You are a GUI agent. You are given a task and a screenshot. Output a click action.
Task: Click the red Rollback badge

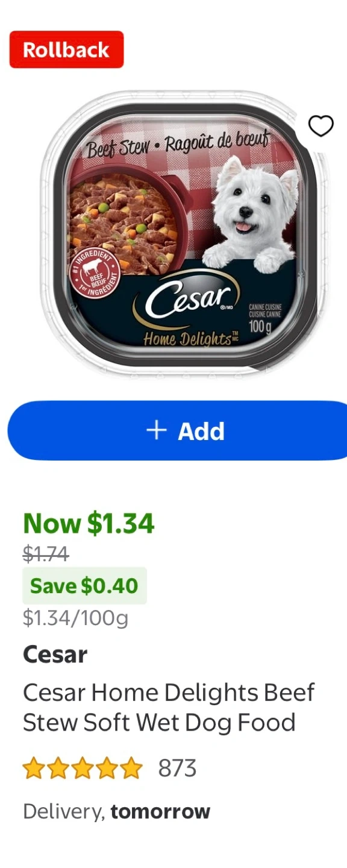(x=66, y=49)
